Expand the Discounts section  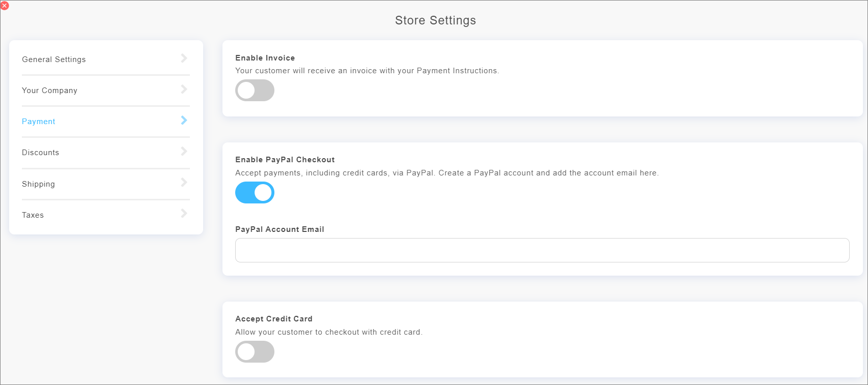point(184,152)
